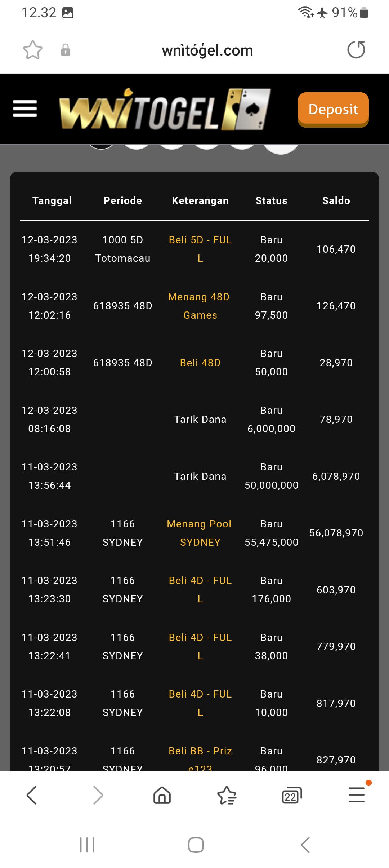Viewport: 389px width, 868px height.
Task: Open bookmarks list star icon
Action: 227,795
